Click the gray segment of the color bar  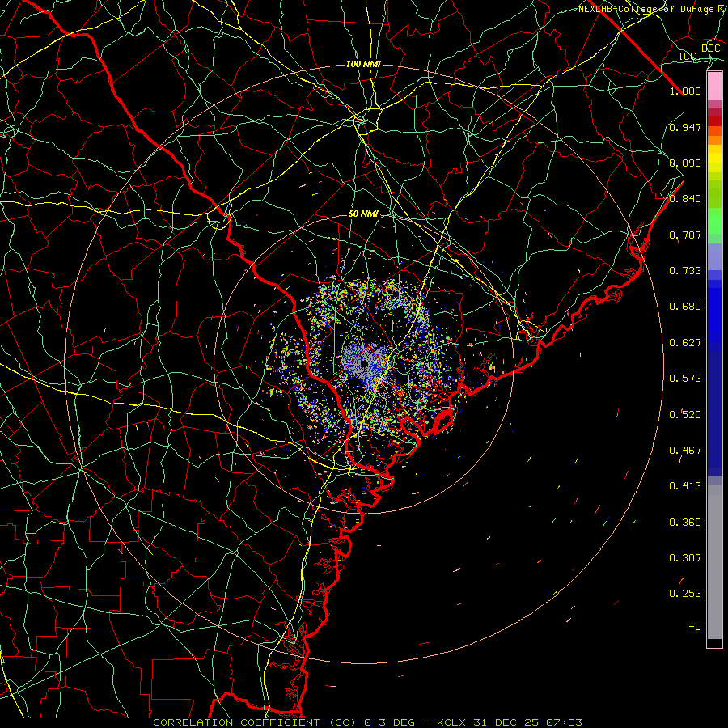[x=714, y=562]
